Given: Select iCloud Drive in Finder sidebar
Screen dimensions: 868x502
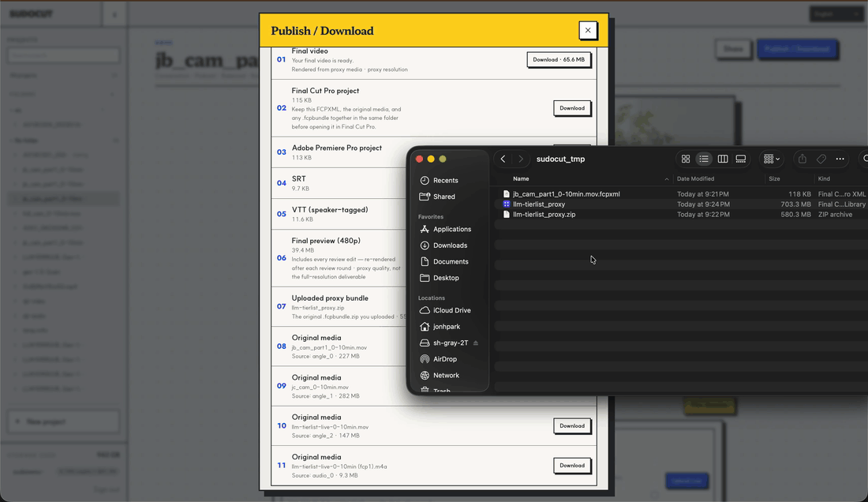Looking at the screenshot, I should pos(451,310).
